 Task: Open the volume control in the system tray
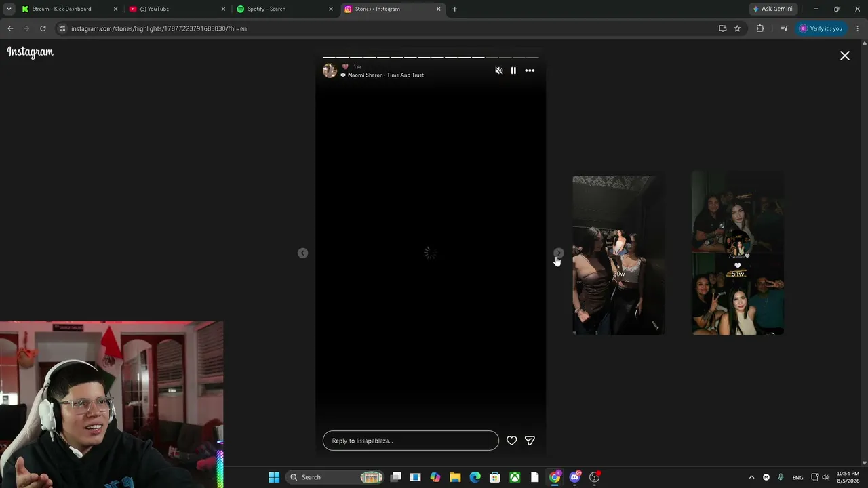point(825,477)
